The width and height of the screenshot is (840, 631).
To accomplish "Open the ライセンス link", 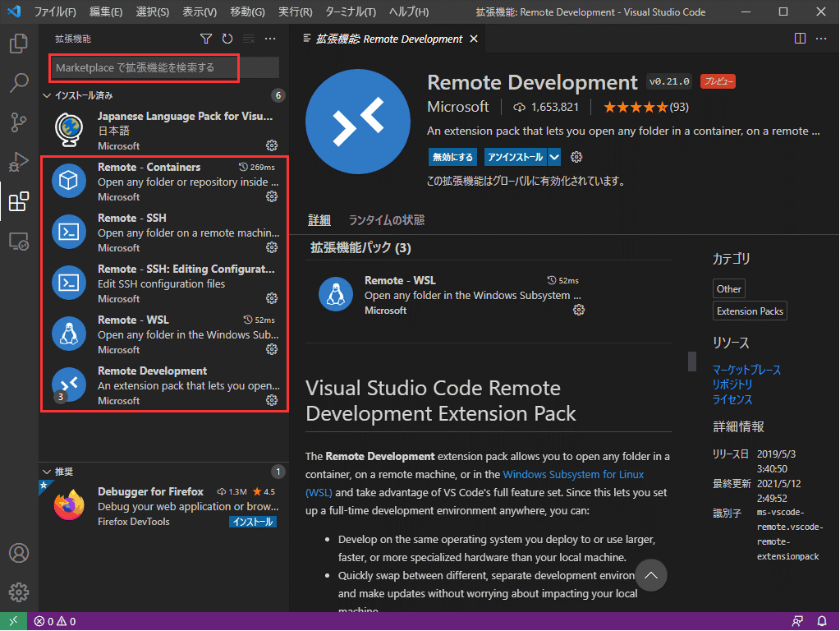I will [x=732, y=399].
